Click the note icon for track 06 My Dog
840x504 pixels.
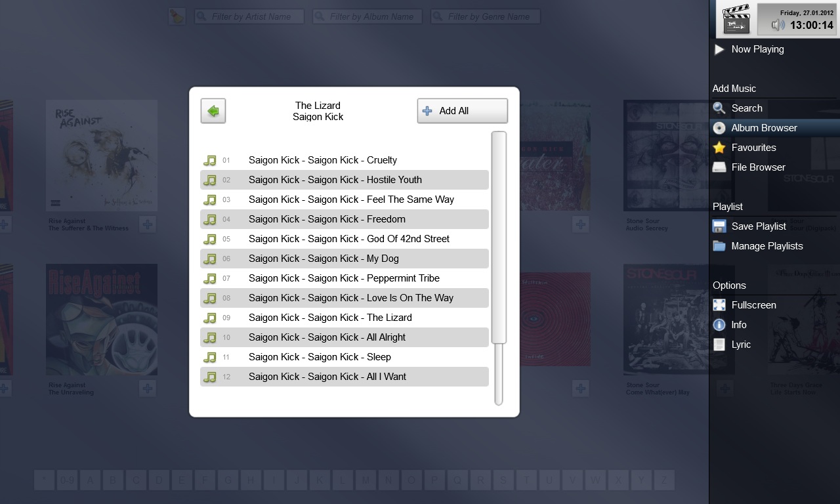210,259
